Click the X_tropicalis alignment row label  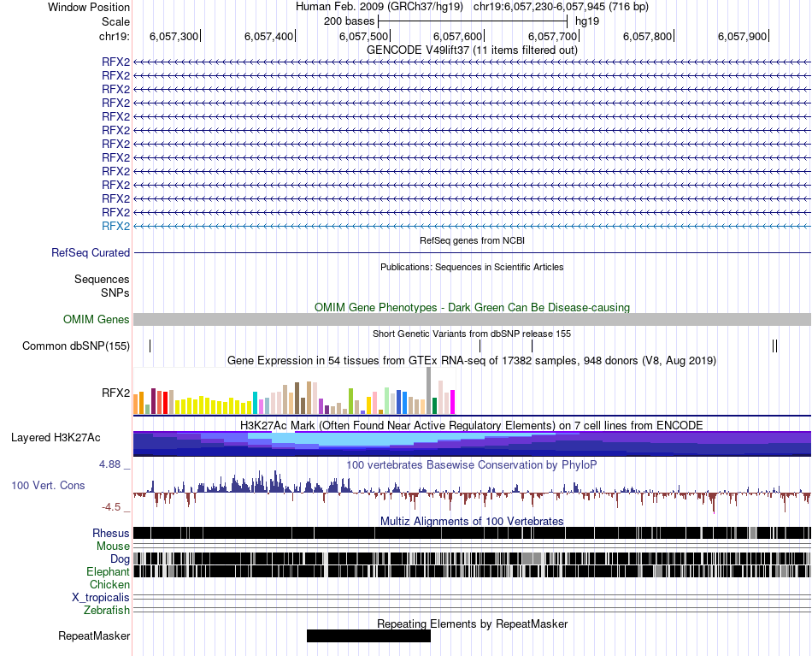point(101,597)
